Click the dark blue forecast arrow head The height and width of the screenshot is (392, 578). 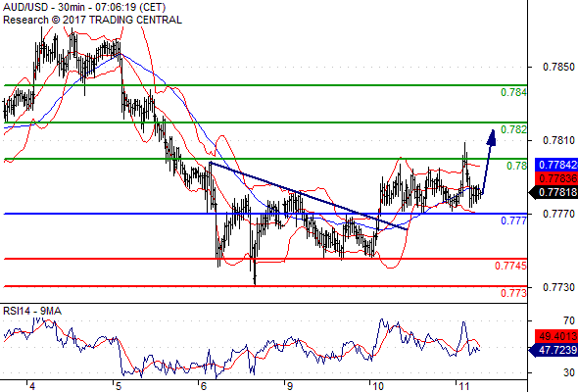pos(492,137)
